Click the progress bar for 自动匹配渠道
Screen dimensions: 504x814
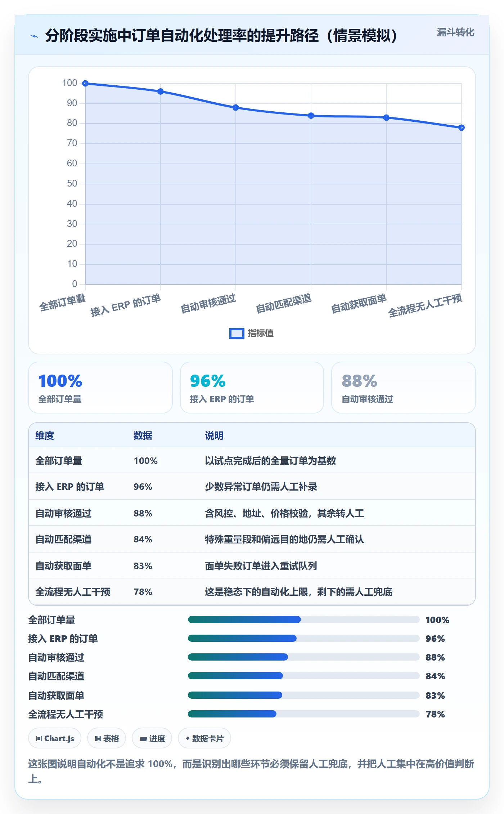coord(304,676)
